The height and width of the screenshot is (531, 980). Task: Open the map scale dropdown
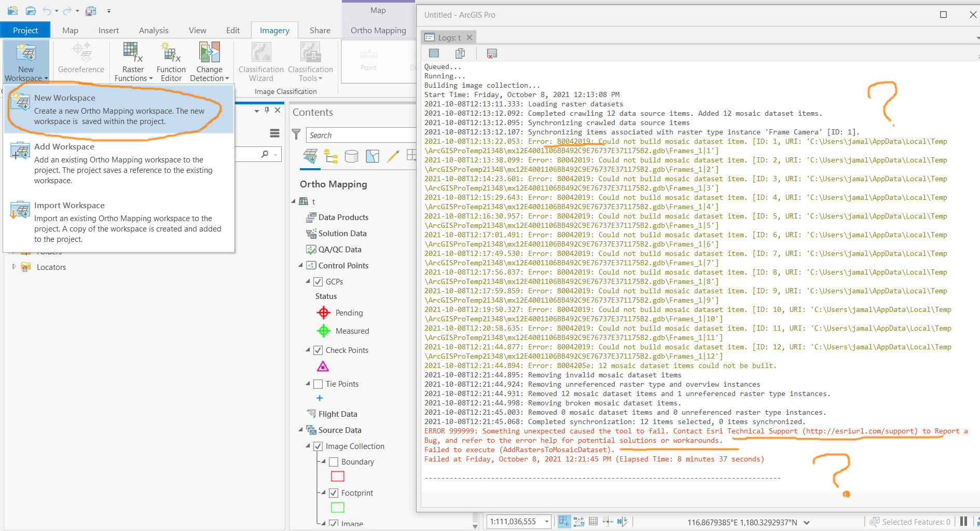click(546, 522)
